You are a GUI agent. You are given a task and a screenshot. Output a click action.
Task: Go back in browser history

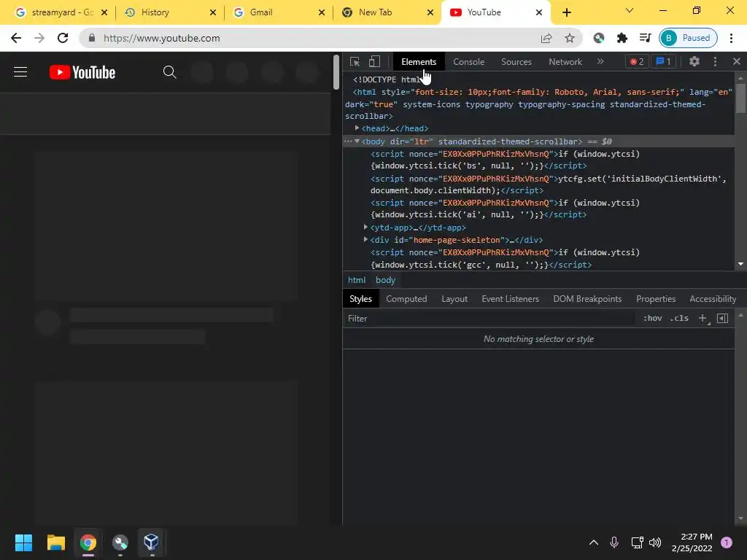pos(16,38)
